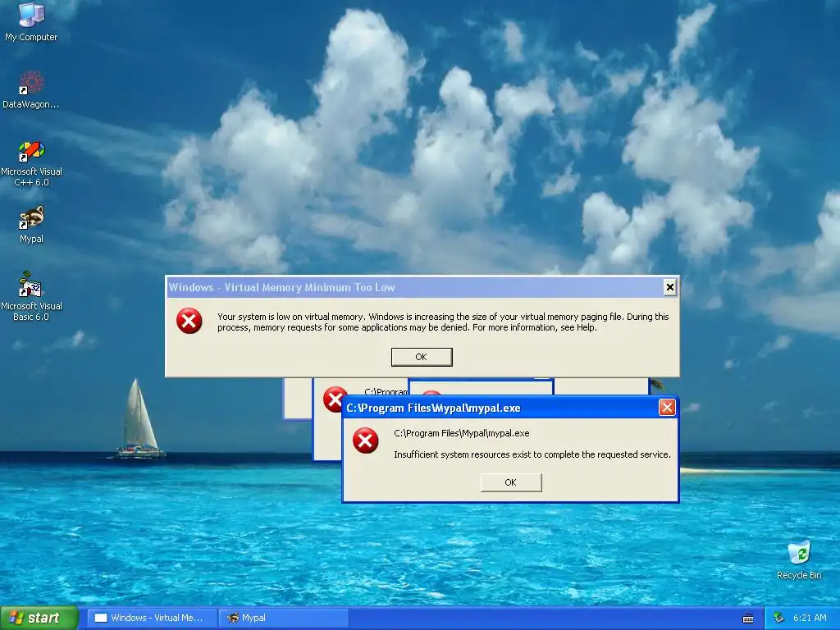The width and height of the screenshot is (840, 630).
Task: Close the Virtual Memory Minimum Too Low dialog
Action: [x=669, y=287]
